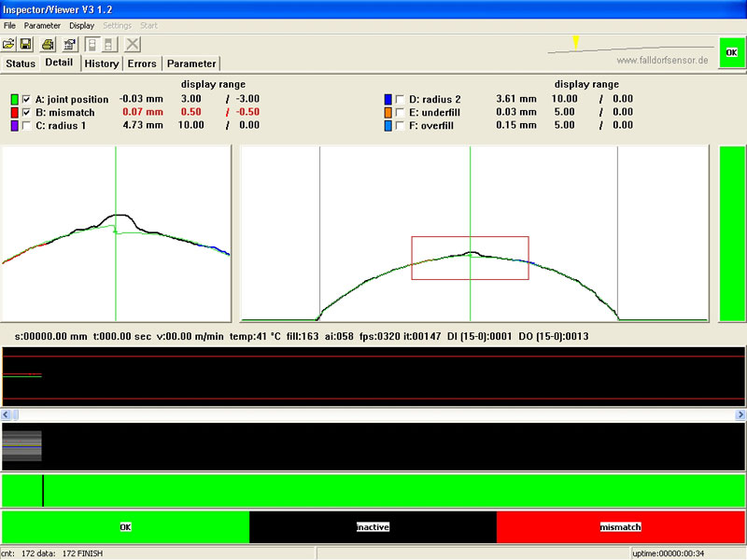Click the first traffic-light toolbar icon
Viewport: 747px width, 560px height.
92,44
